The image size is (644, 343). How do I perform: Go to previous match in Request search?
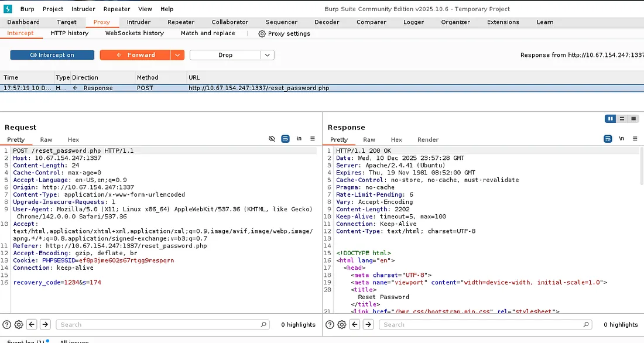click(x=32, y=324)
